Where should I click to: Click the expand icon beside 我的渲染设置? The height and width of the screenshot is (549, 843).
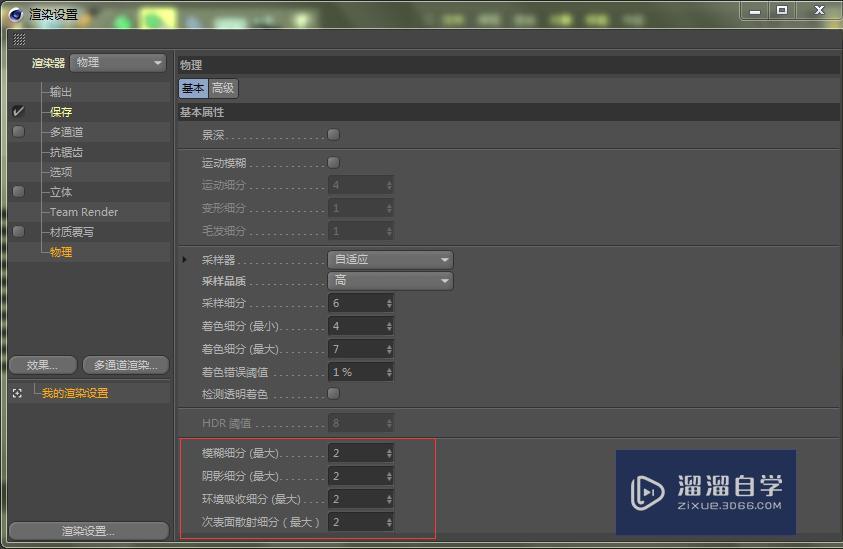(x=17, y=394)
